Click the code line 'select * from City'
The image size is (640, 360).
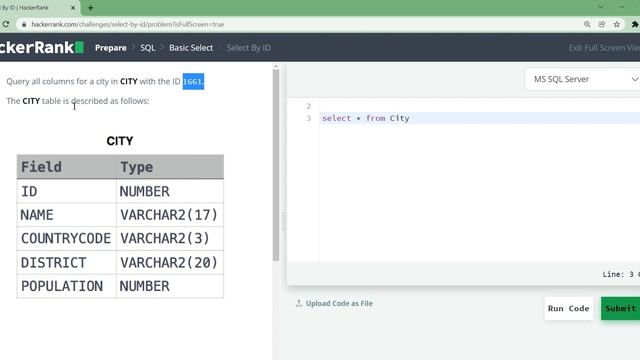point(365,118)
